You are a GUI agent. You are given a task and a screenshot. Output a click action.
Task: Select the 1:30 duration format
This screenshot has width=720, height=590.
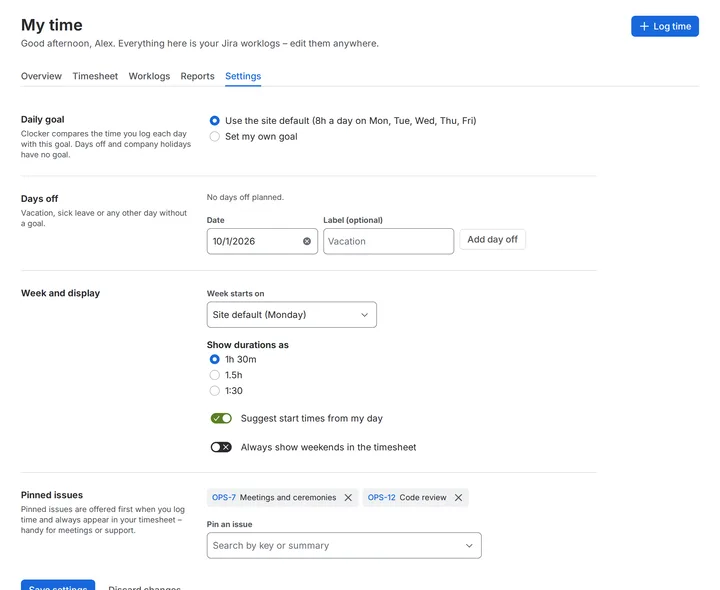point(214,391)
